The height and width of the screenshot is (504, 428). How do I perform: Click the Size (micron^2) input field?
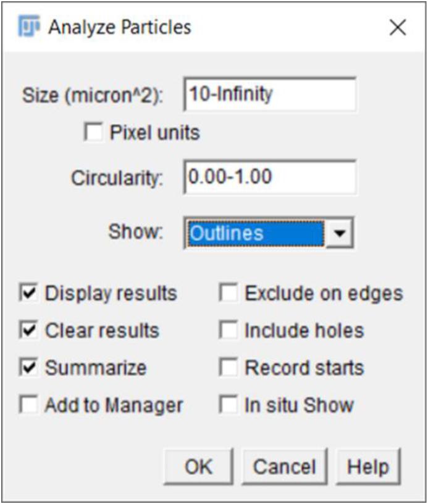pos(270,94)
